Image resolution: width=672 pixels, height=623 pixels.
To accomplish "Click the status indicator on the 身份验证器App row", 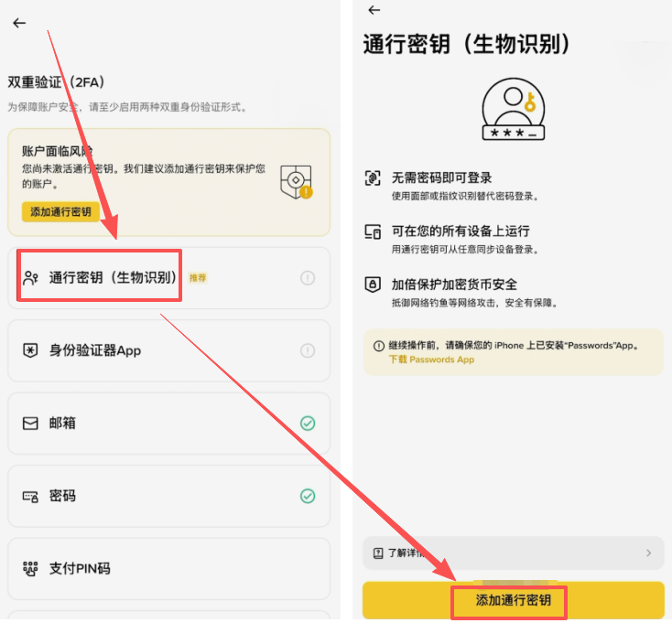I will (x=308, y=350).
